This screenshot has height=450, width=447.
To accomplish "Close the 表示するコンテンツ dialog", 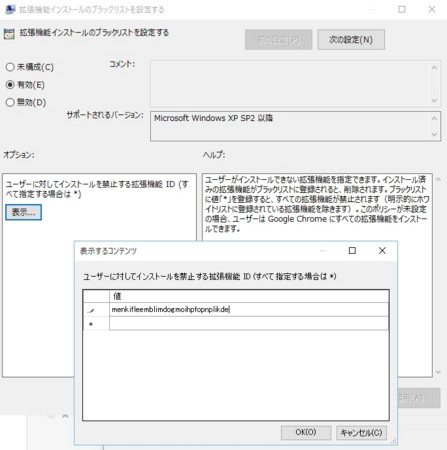I will click(382, 251).
